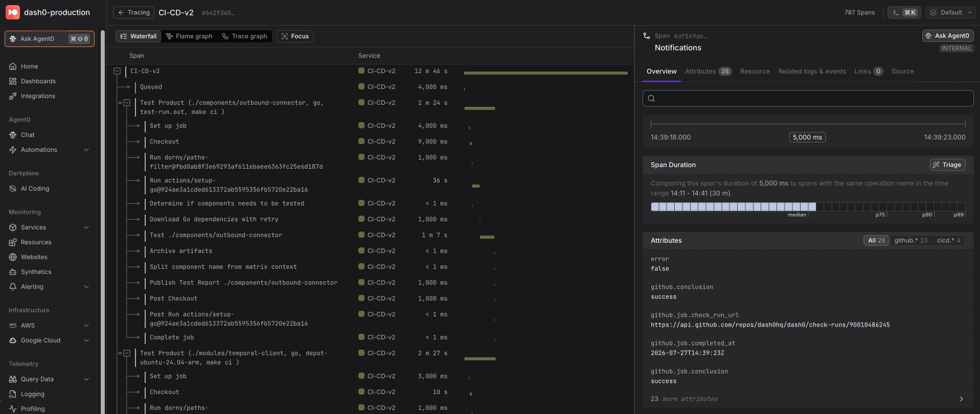This screenshot has width=980, height=414.
Task: Collapse Test Product outbound-connector span
Action: click(x=127, y=103)
